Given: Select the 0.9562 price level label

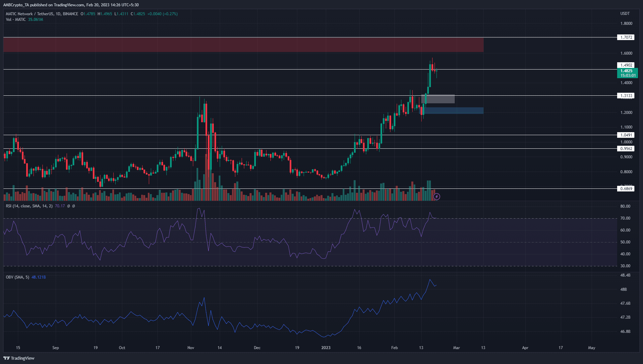Looking at the screenshot, I should tap(626, 149).
